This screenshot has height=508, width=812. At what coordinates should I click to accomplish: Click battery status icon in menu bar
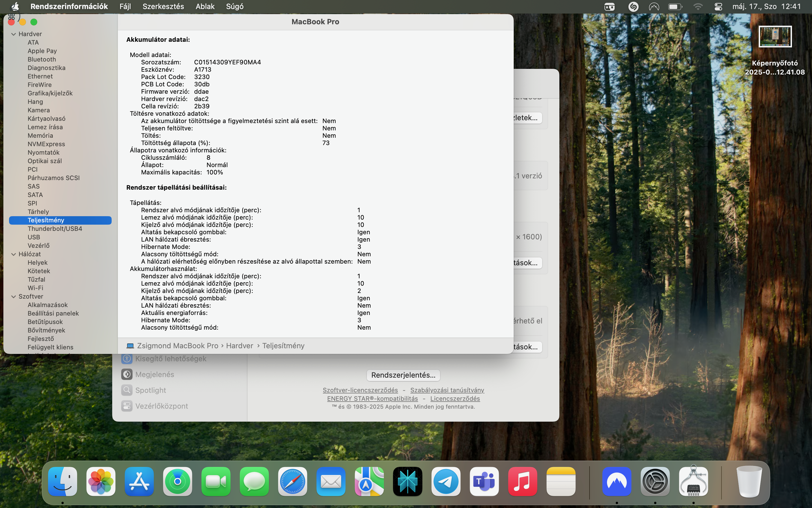(675, 7)
